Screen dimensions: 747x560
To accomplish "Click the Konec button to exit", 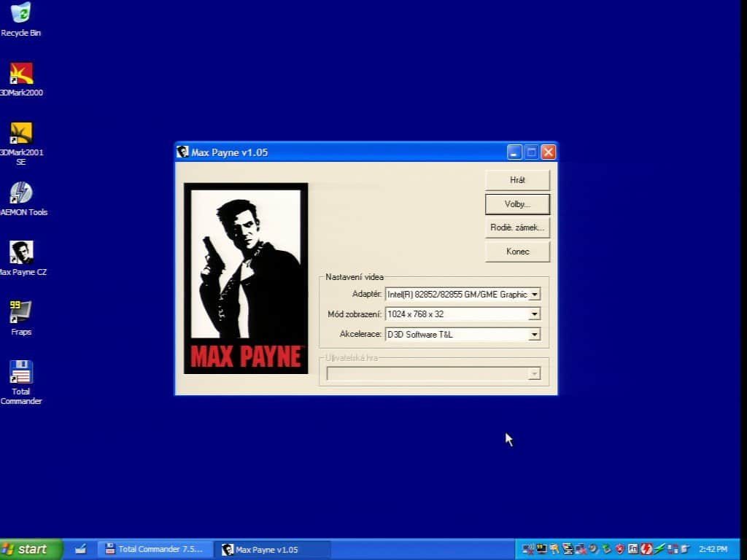I will coord(517,252).
